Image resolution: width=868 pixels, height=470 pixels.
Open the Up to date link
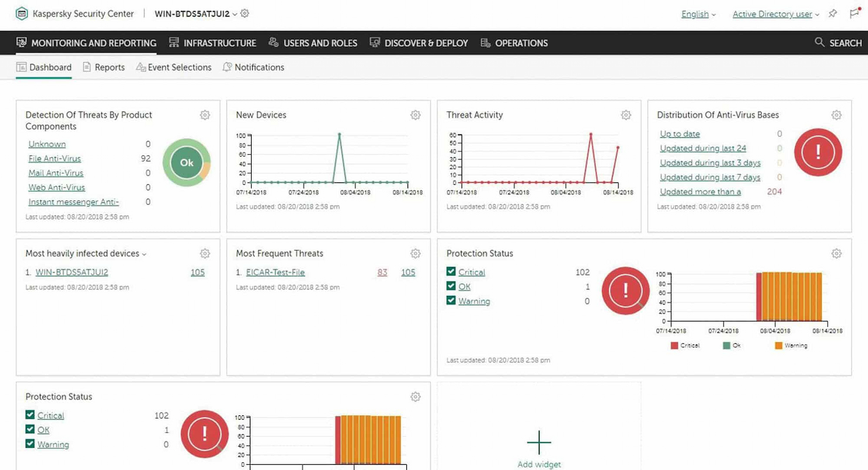pos(680,134)
